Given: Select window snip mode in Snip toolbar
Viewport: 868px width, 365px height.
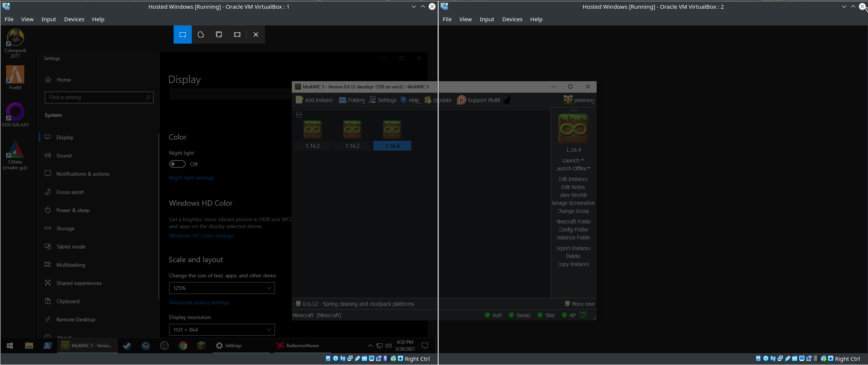Looking at the screenshot, I should (x=219, y=35).
